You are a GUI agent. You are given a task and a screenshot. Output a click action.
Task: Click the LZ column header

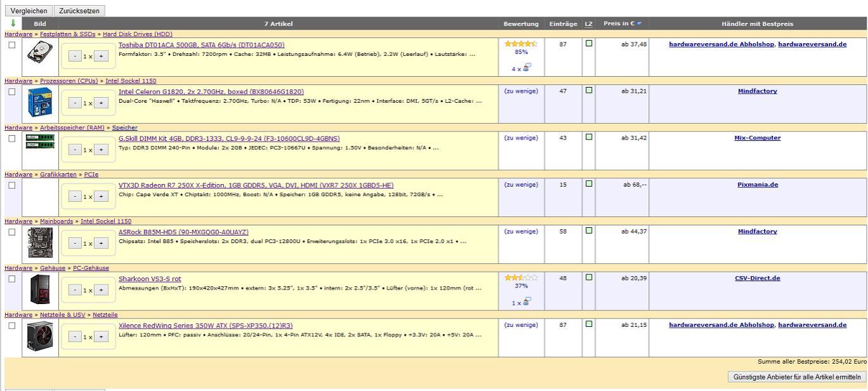(589, 24)
